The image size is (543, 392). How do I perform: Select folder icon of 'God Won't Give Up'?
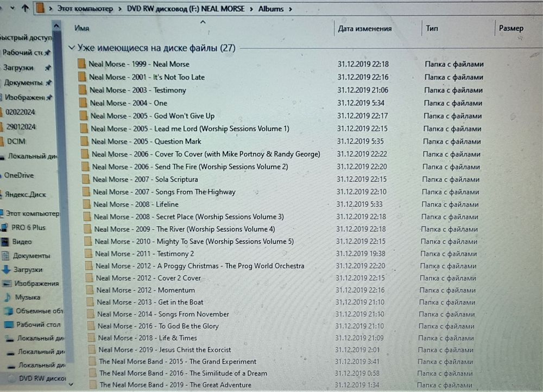[x=83, y=115]
